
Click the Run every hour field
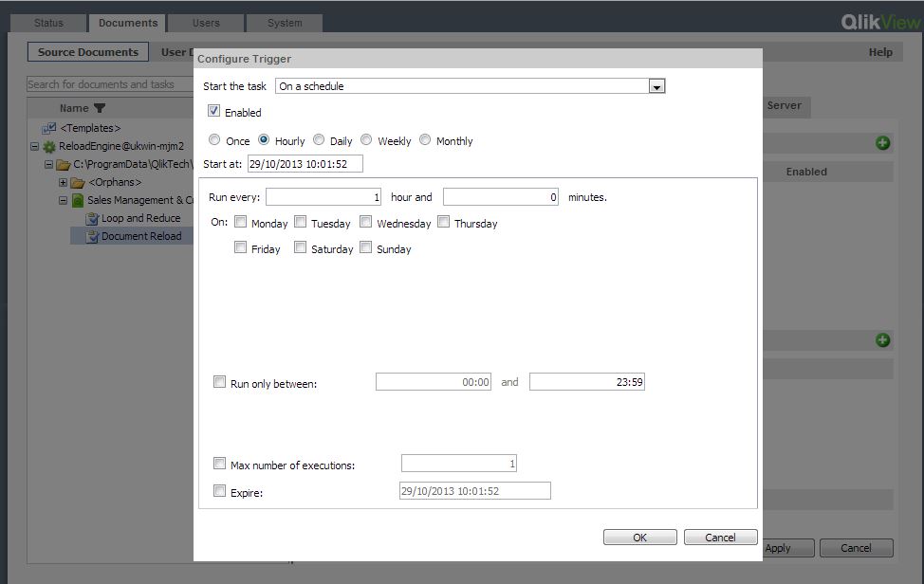click(323, 196)
